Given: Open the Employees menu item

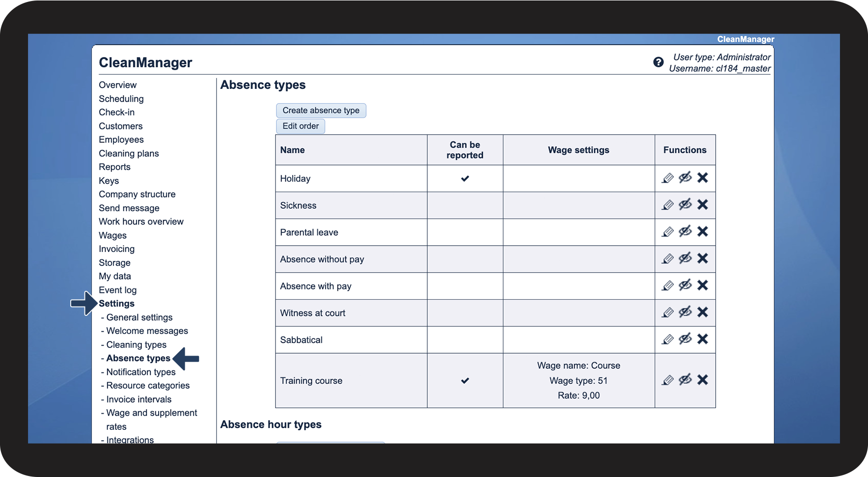Looking at the screenshot, I should [121, 140].
